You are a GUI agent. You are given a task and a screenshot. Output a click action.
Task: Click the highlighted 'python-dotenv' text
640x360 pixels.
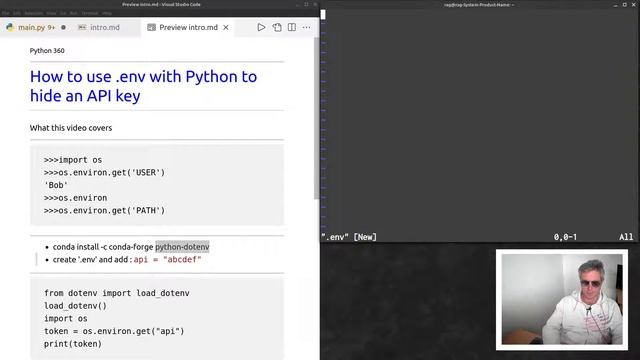(182, 247)
